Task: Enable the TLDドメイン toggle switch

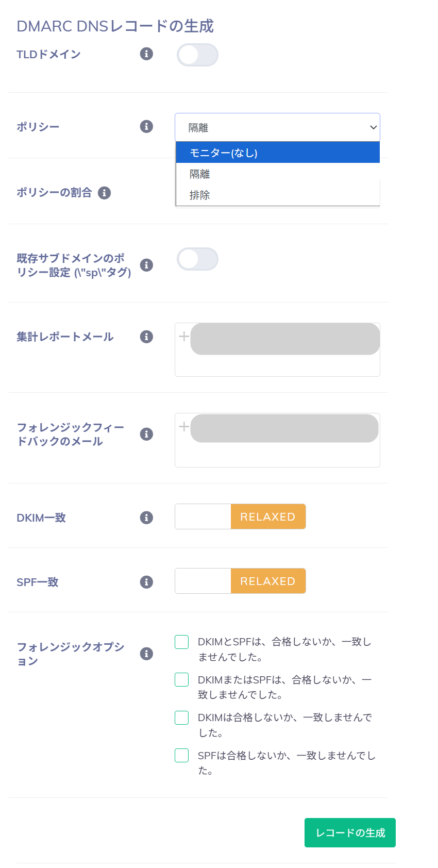Action: (197, 55)
